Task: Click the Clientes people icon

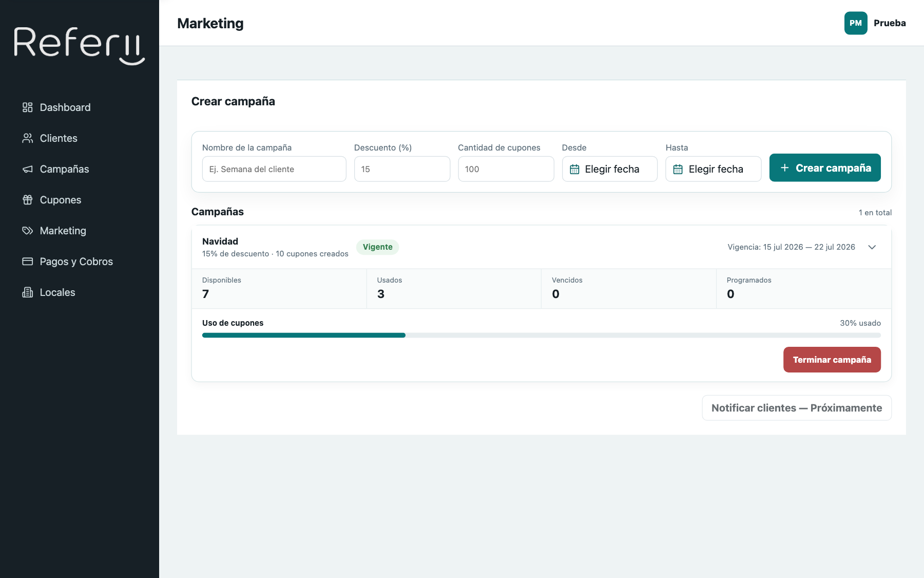Action: click(28, 138)
